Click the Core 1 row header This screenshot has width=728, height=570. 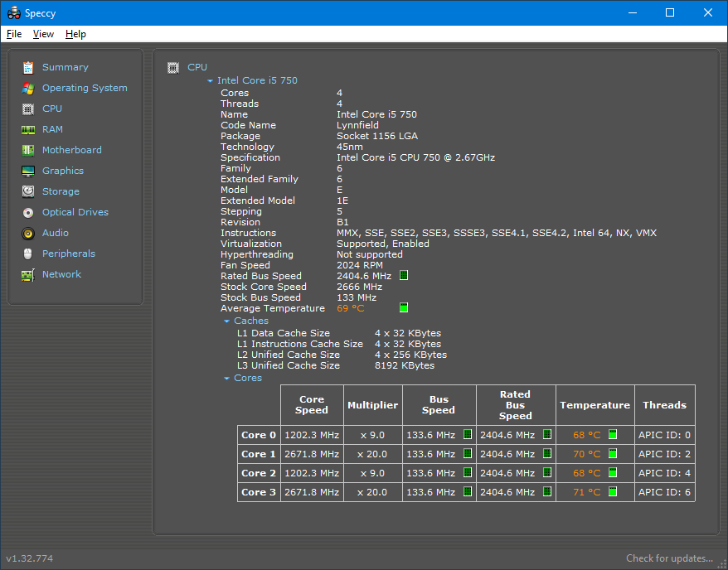click(x=259, y=454)
